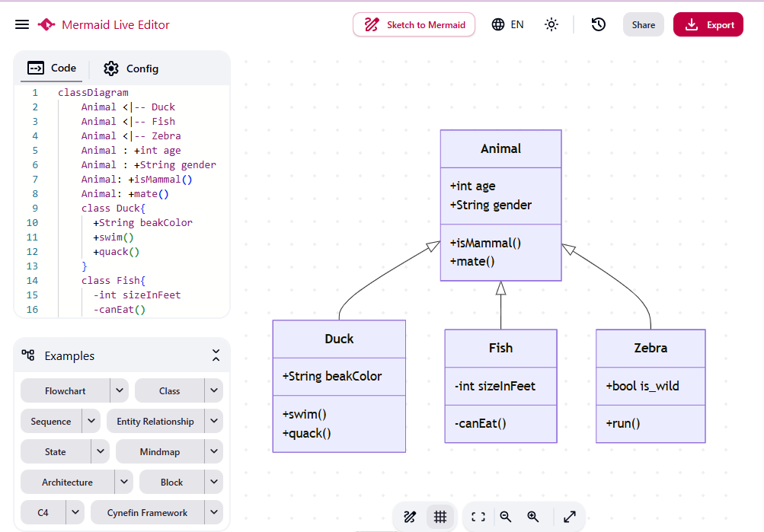Click the Animal class box title

pyautogui.click(x=500, y=148)
